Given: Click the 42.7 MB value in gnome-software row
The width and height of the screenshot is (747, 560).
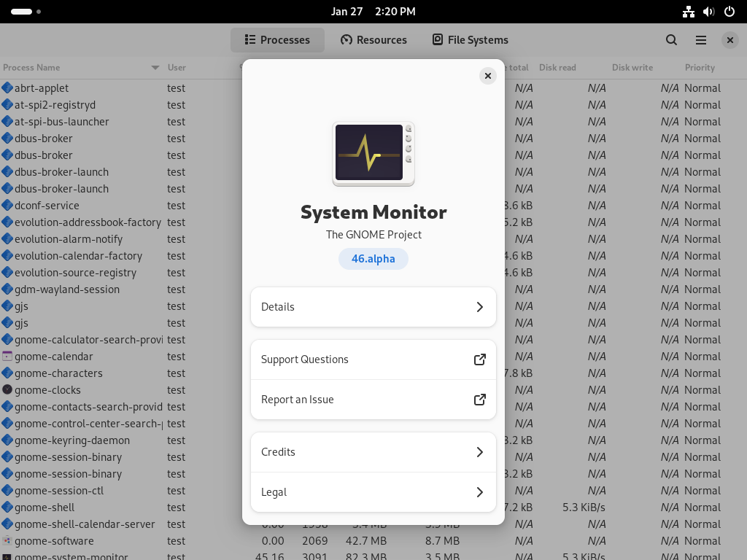Looking at the screenshot, I should coord(366,541).
